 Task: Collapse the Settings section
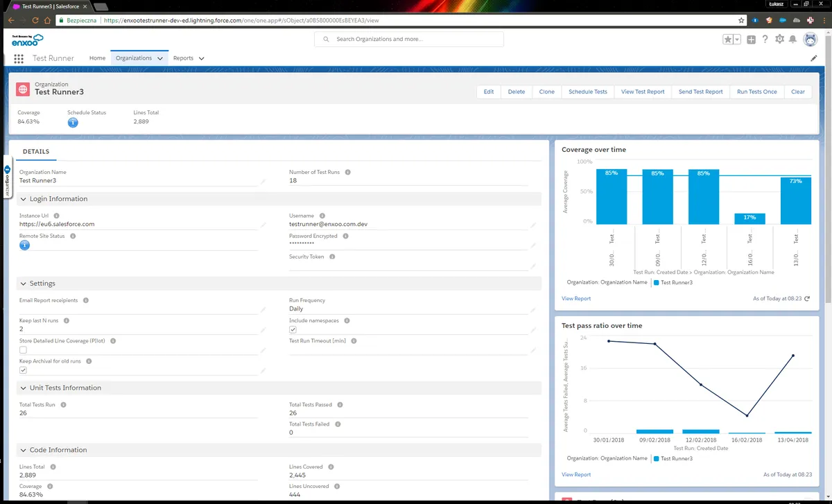click(x=23, y=284)
